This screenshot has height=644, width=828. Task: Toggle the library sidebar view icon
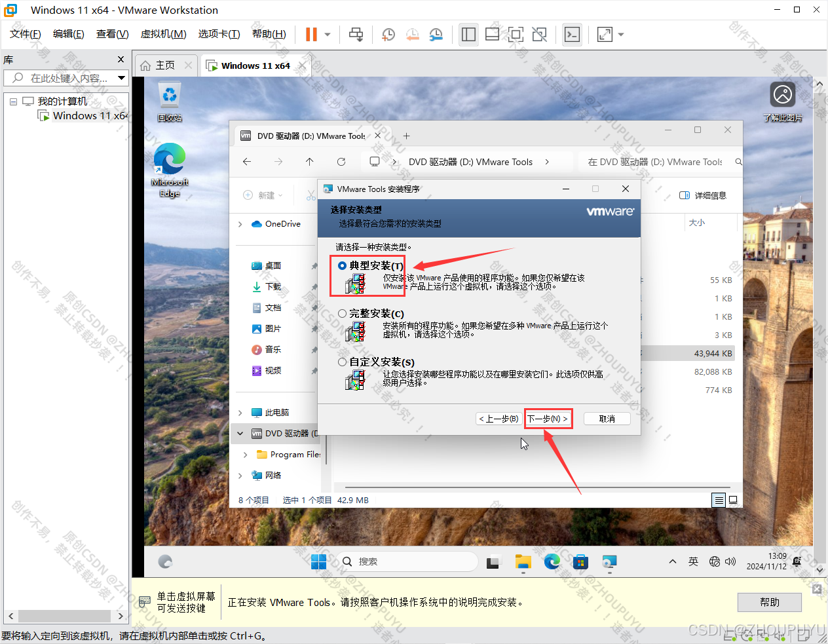pyautogui.click(x=468, y=34)
